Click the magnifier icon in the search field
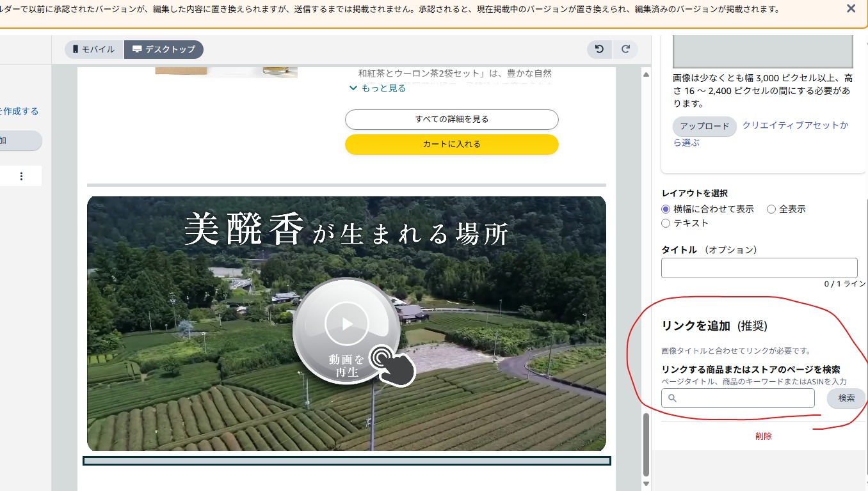Screen dimensions: 868x495 672,398
